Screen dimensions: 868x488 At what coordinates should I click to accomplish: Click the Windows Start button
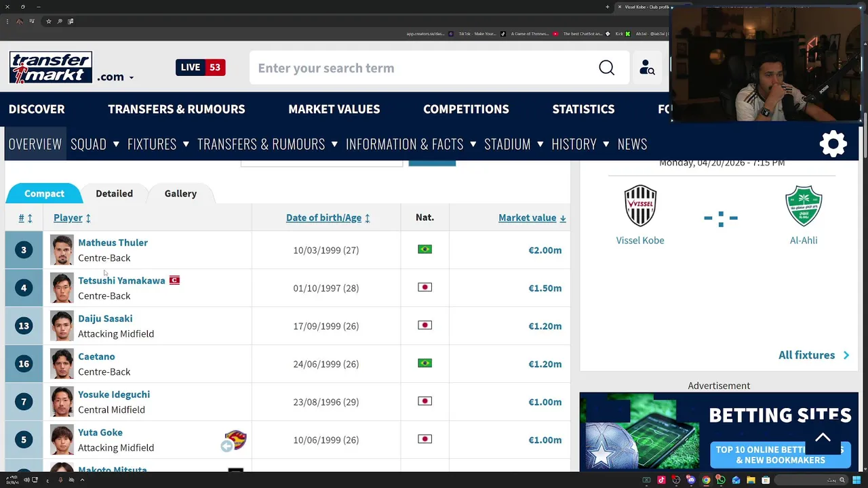856,480
